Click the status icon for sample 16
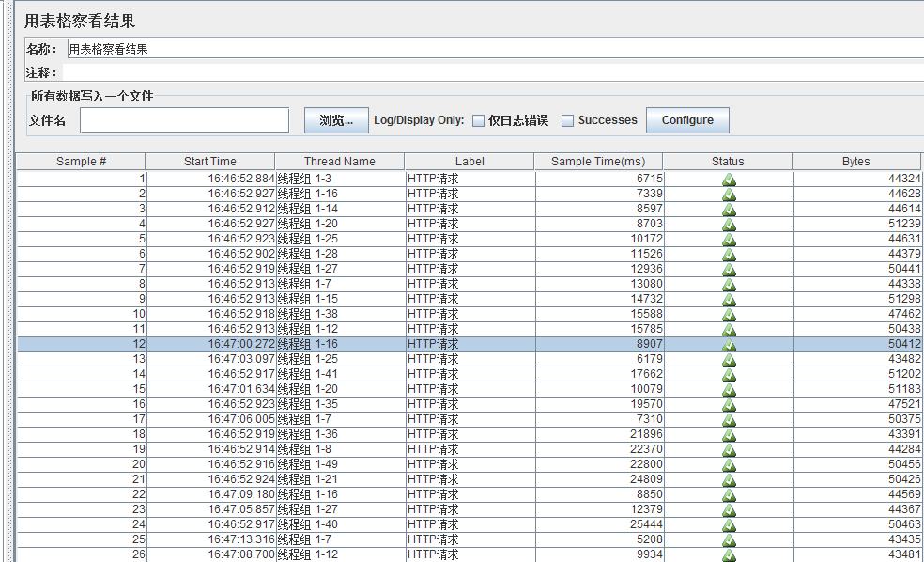Viewport: 924px width, 562px height. [729, 404]
